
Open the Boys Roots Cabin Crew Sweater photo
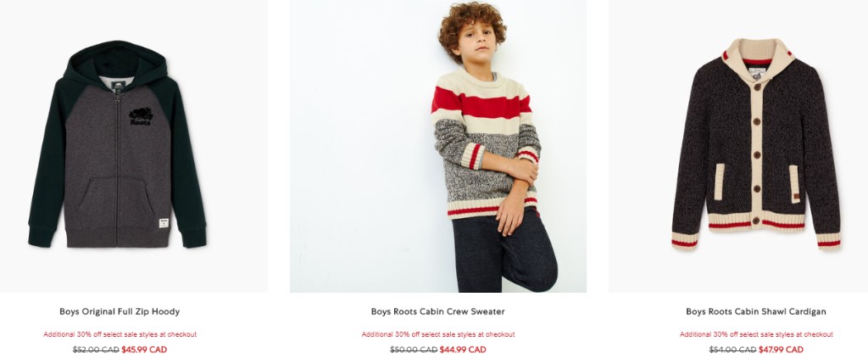[438, 146]
